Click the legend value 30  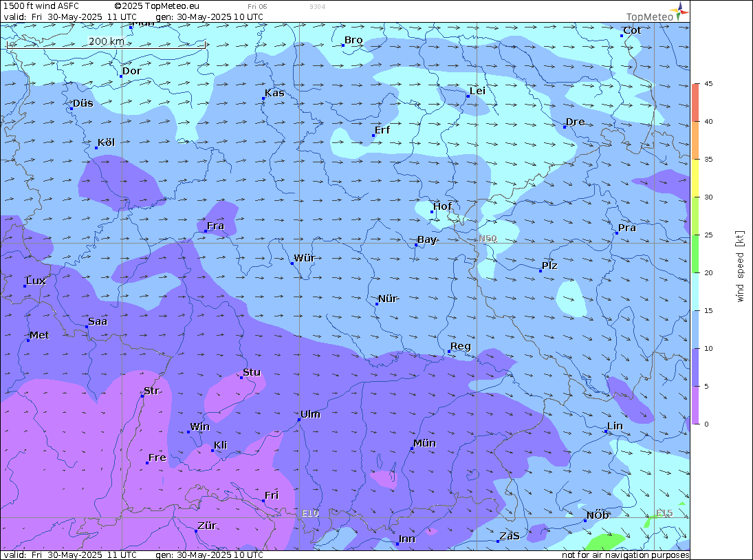click(708, 197)
